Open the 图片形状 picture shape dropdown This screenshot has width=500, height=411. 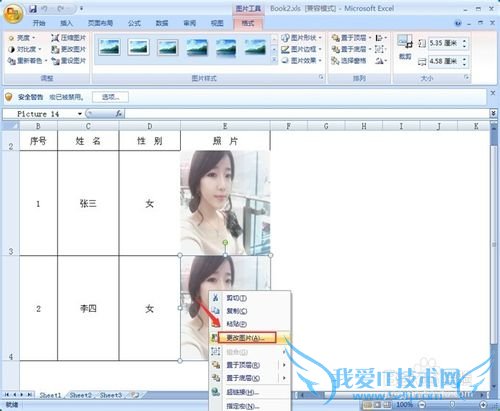coord(301,38)
